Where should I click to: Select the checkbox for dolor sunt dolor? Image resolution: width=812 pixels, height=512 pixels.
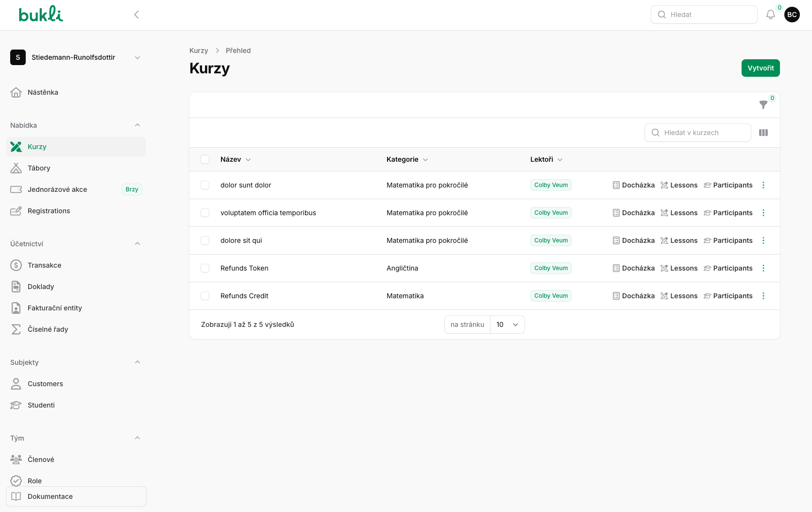click(x=205, y=185)
